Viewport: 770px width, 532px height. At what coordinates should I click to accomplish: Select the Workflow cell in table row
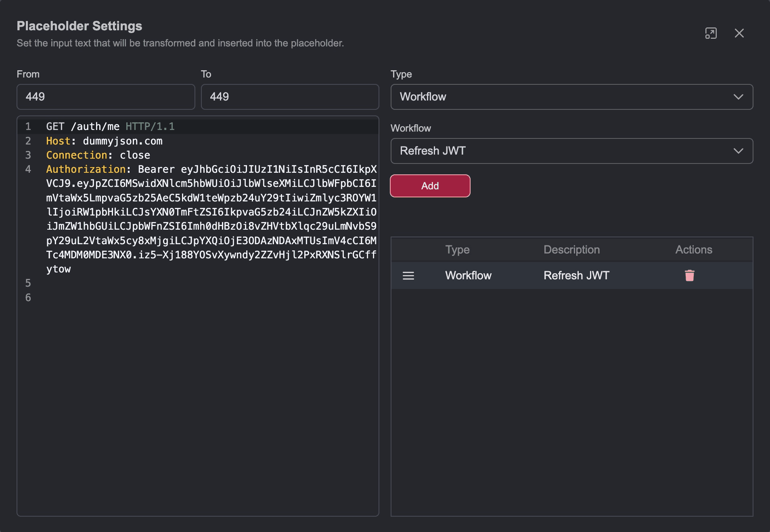click(x=468, y=275)
